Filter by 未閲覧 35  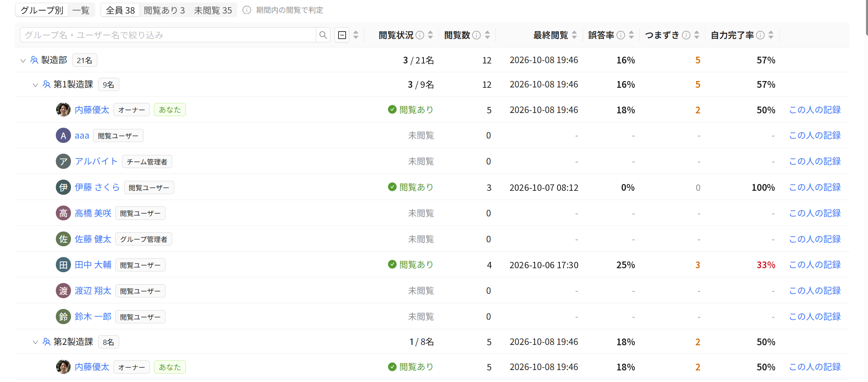click(213, 10)
